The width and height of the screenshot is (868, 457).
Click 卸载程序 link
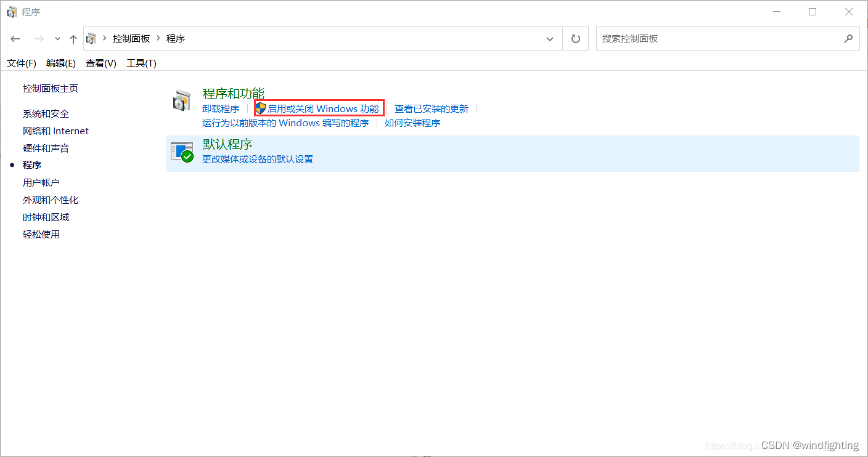pyautogui.click(x=221, y=108)
